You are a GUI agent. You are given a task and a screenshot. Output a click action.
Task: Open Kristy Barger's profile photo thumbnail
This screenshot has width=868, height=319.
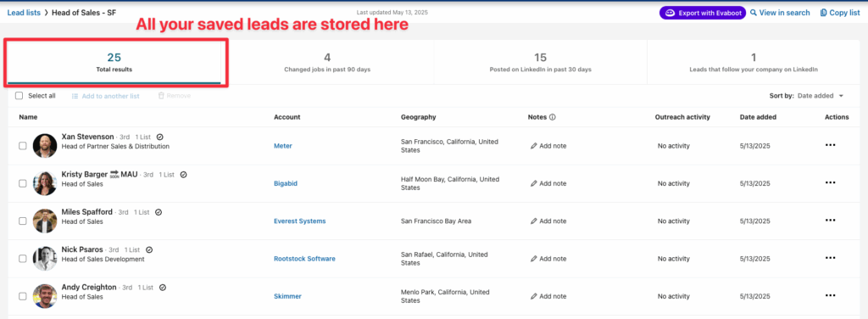click(45, 183)
